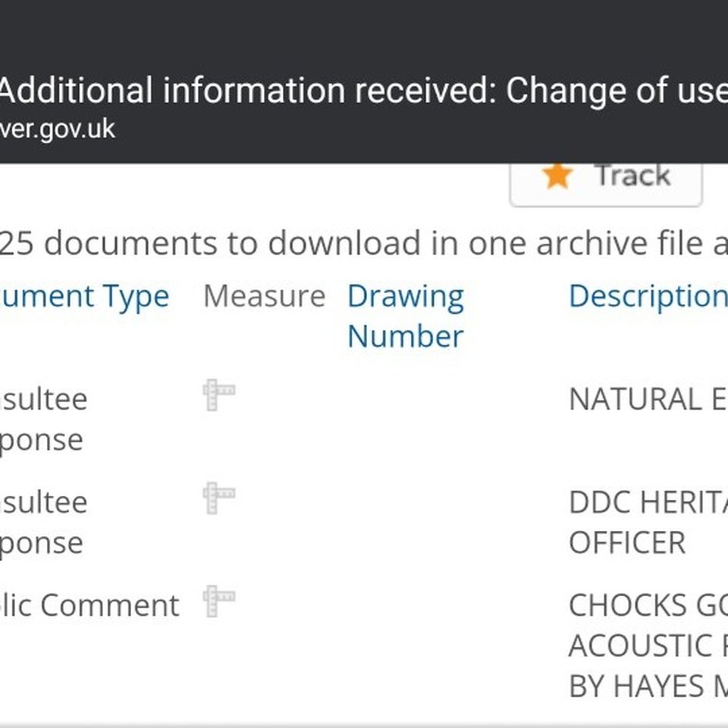The image size is (728, 728).
Task: Click the gov.uk address in header
Action: pos(58,129)
